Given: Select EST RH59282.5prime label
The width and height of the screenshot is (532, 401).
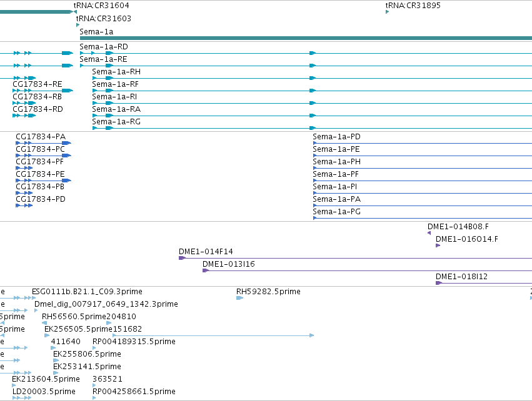Looking at the screenshot, I should [x=268, y=292].
